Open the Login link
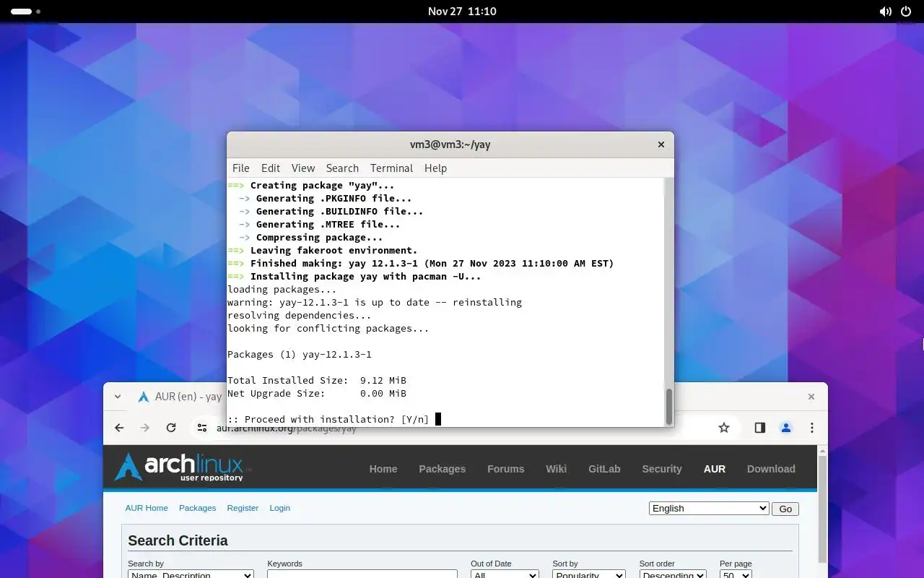Image resolution: width=924 pixels, height=578 pixels. (x=279, y=508)
